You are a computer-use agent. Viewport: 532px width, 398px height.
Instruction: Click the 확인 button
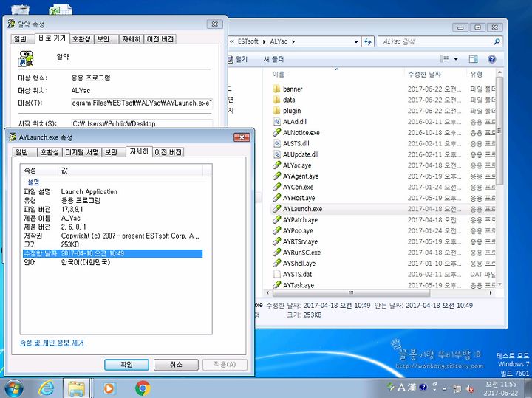pos(126,365)
